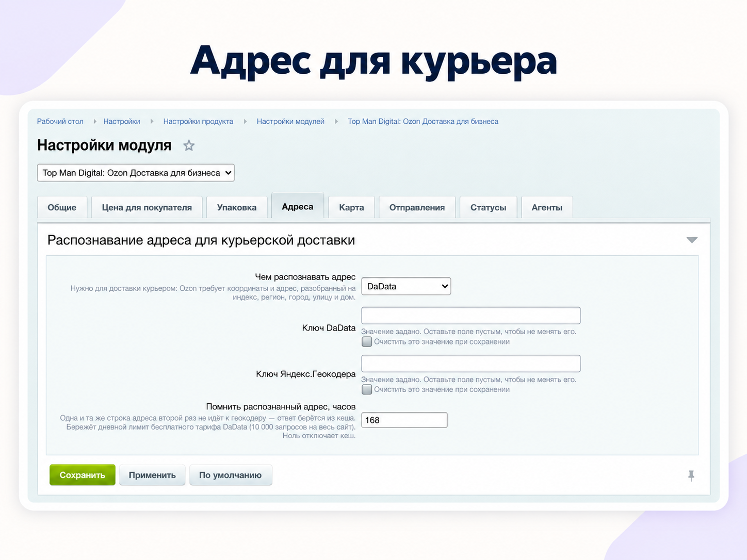Toggle clear-value checkbox under Ключ DaData
This screenshot has width=747, height=560.
[367, 342]
